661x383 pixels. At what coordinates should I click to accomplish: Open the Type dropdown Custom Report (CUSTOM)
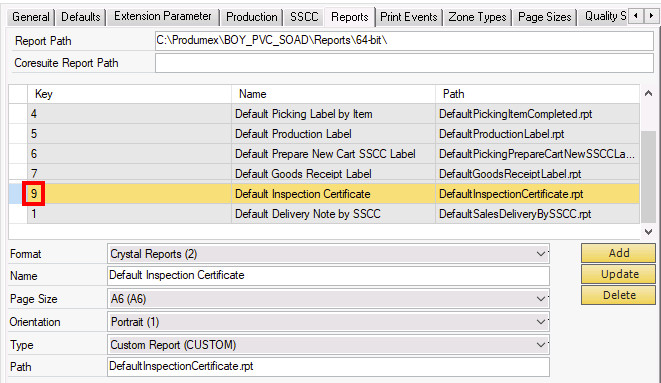328,345
